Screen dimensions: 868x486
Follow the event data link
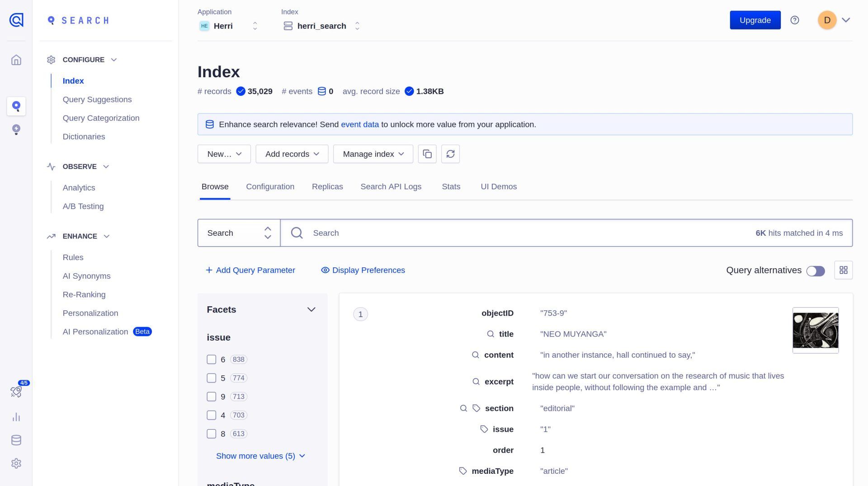point(359,125)
